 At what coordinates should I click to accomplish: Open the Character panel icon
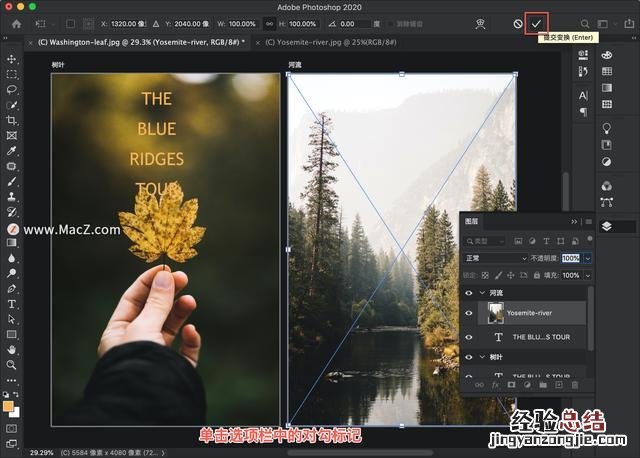[x=583, y=96]
